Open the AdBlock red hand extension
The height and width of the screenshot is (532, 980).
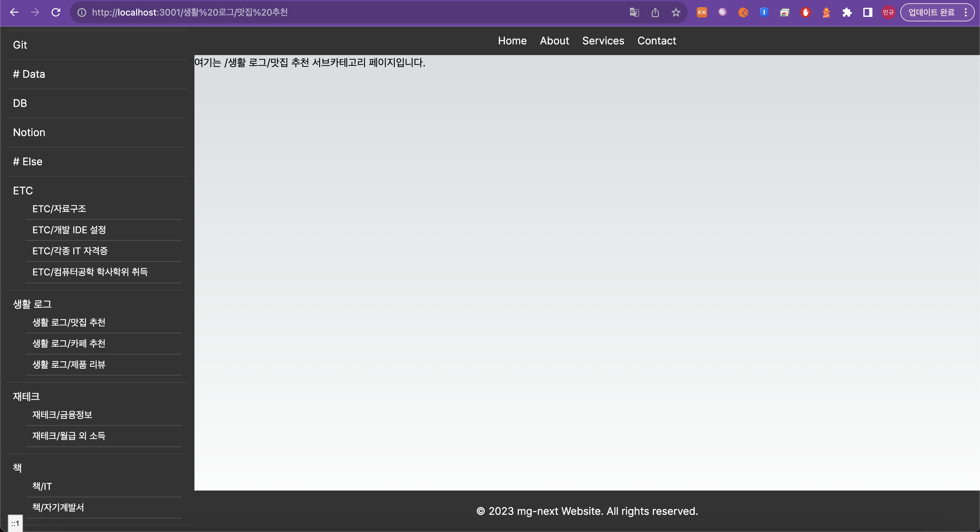pyautogui.click(x=805, y=13)
